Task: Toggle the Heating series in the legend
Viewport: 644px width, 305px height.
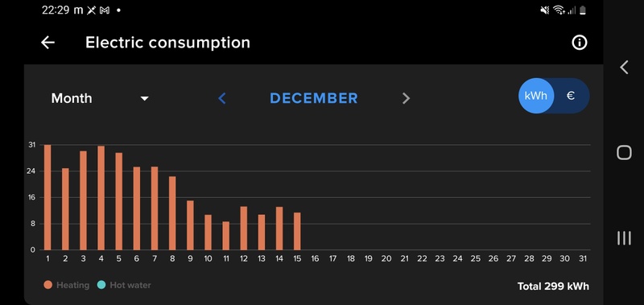Action: [x=67, y=285]
